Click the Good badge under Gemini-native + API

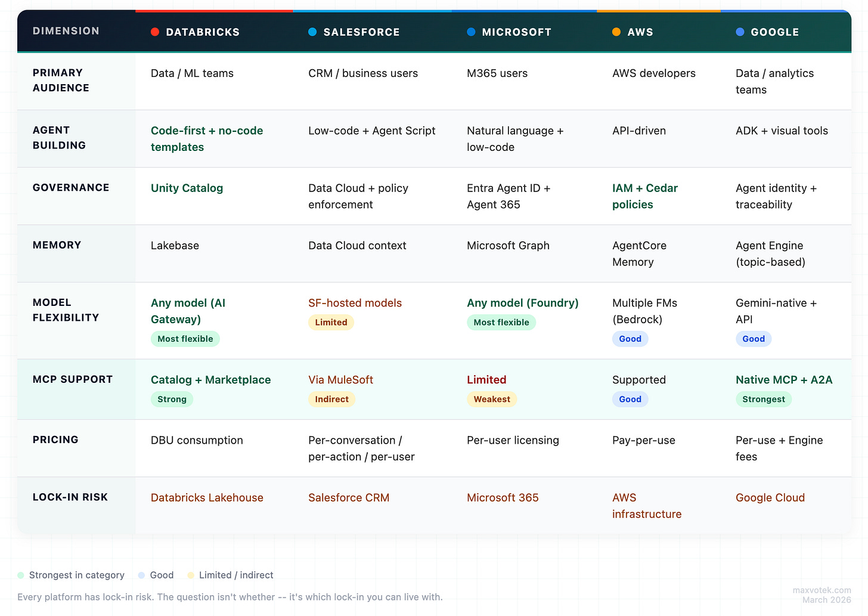tap(754, 339)
